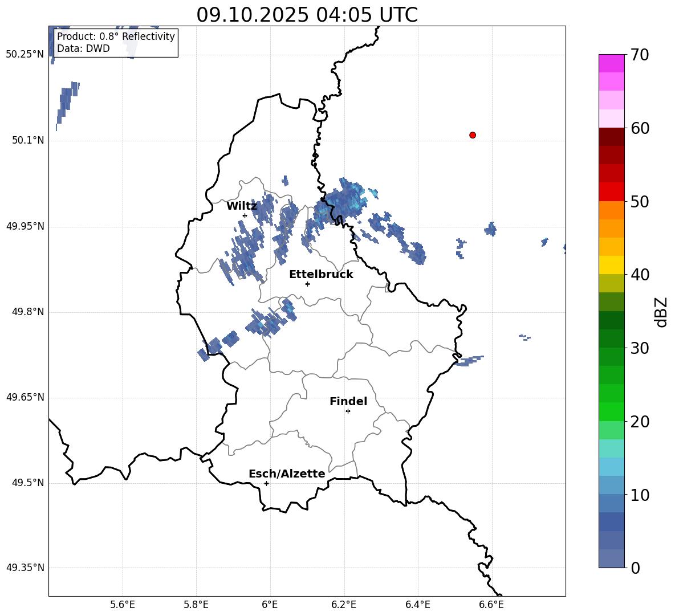The height and width of the screenshot is (616, 675).
Task: Click the 49.8°N latitude label
Action: [28, 312]
